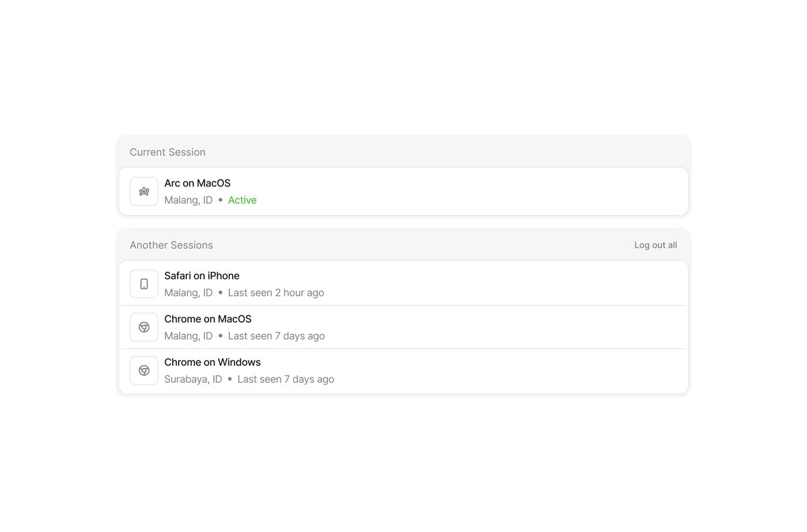Click the iPhone device icon
Viewport: 807px width, 532px height.
144,284
